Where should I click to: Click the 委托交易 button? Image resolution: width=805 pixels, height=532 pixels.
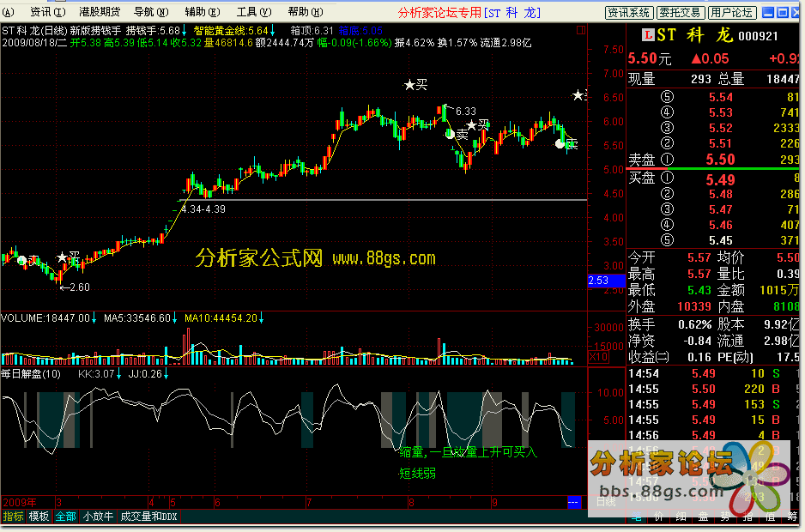(x=680, y=12)
